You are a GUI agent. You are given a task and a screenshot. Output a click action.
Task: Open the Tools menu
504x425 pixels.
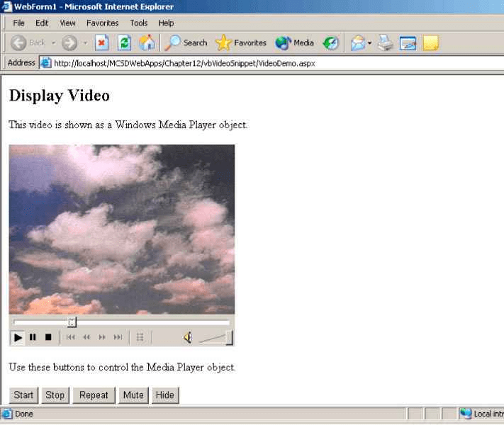coord(138,23)
